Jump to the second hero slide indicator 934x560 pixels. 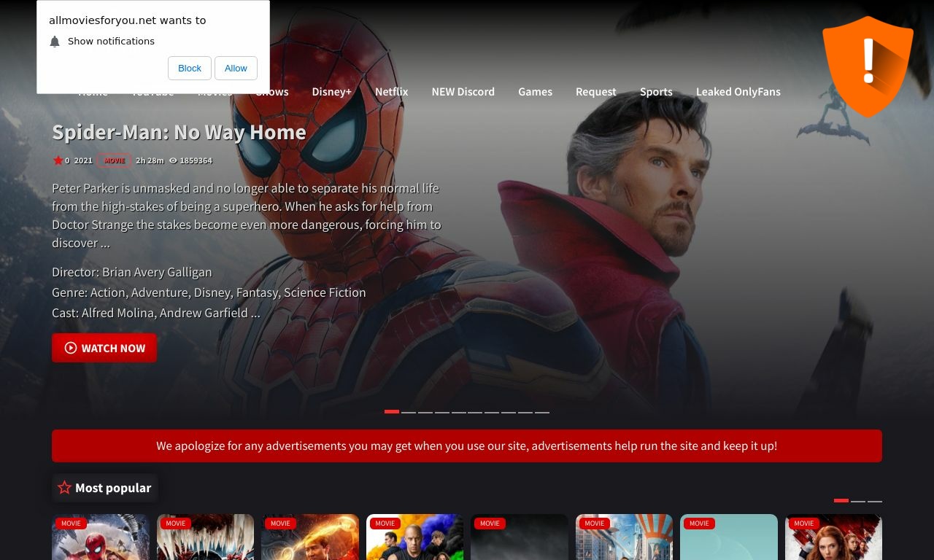pyautogui.click(x=409, y=412)
